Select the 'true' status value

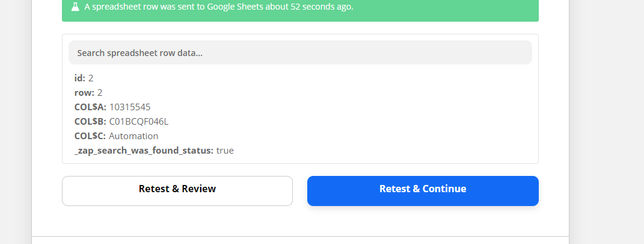(x=225, y=151)
